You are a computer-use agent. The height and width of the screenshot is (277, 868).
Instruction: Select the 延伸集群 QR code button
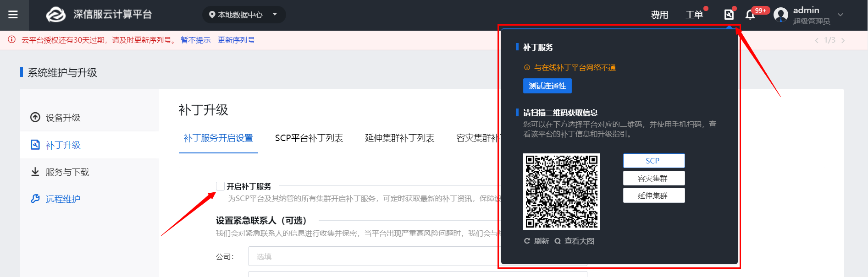pyautogui.click(x=654, y=196)
